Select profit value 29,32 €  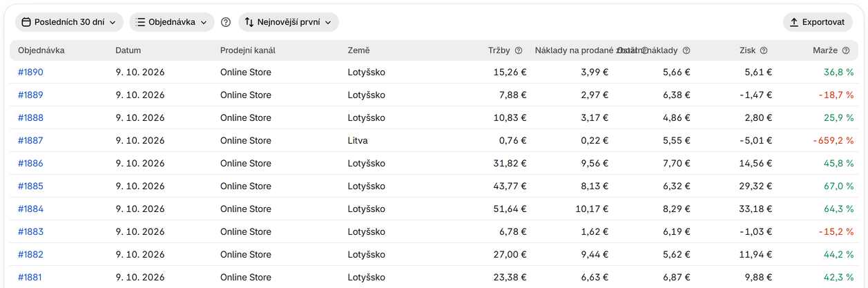755,186
